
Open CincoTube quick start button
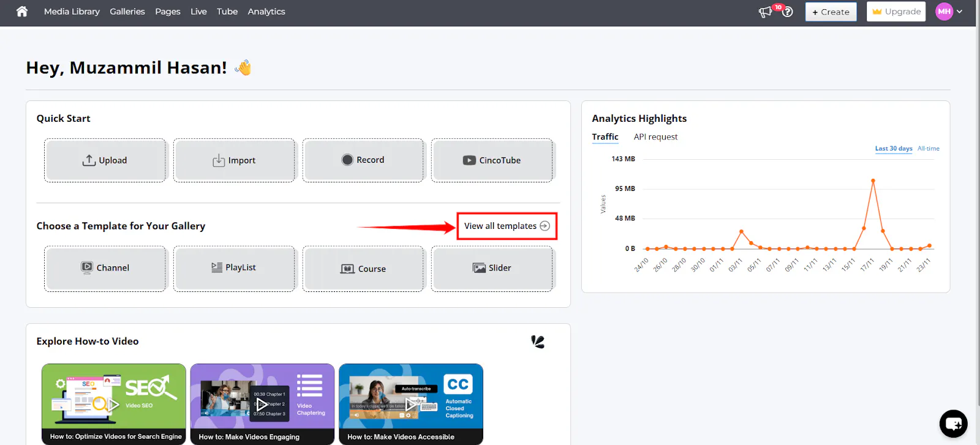[x=492, y=160]
